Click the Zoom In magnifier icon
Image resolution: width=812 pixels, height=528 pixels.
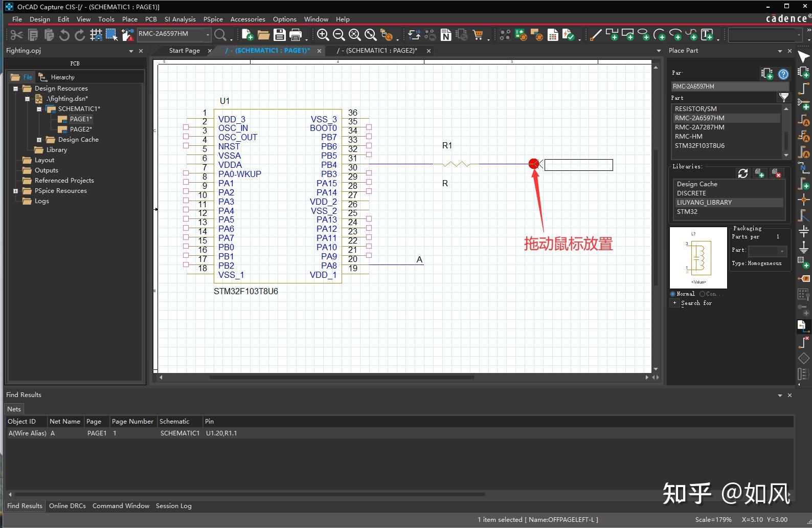point(323,35)
